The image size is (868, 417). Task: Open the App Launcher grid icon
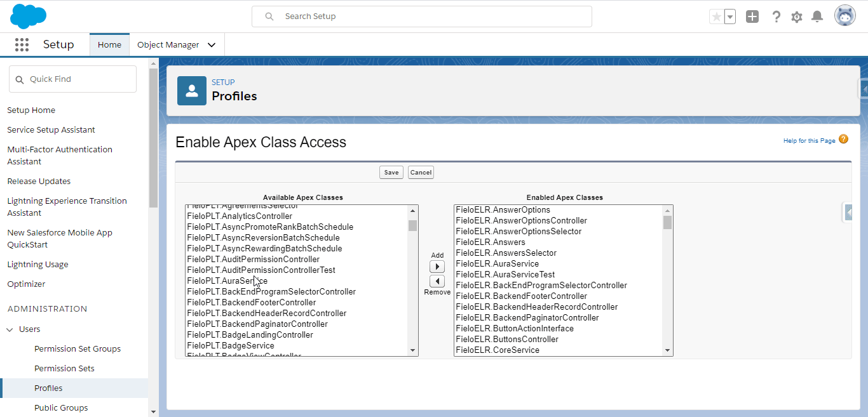[x=22, y=44]
